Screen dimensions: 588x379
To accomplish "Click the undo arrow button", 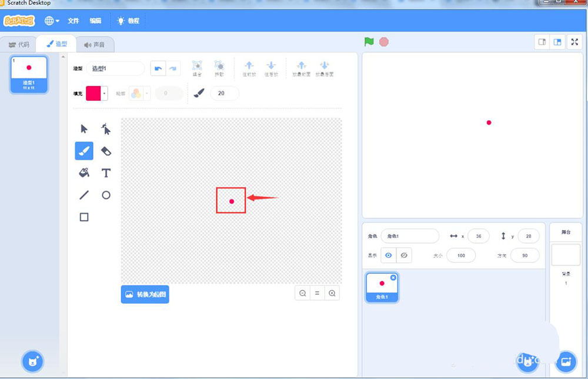I will [x=158, y=68].
